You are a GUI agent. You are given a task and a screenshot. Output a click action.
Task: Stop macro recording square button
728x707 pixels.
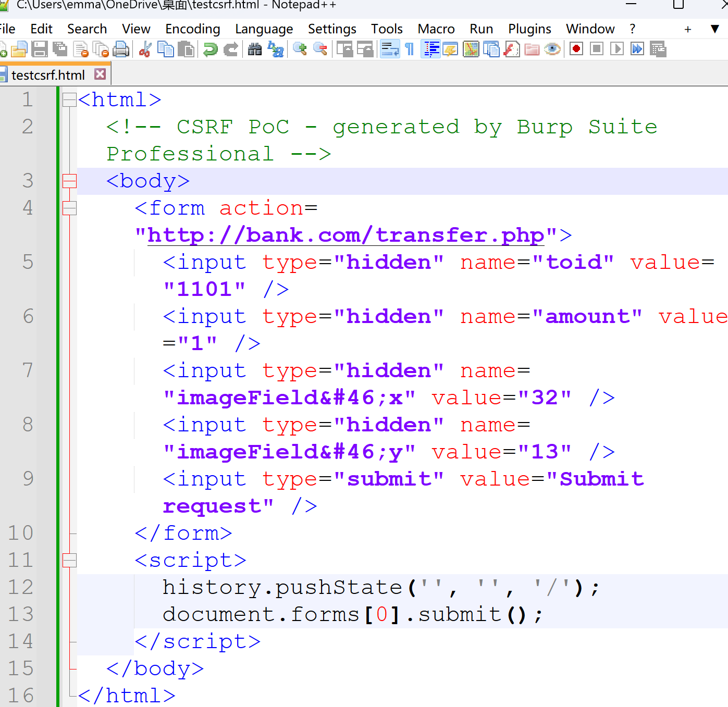click(x=597, y=49)
